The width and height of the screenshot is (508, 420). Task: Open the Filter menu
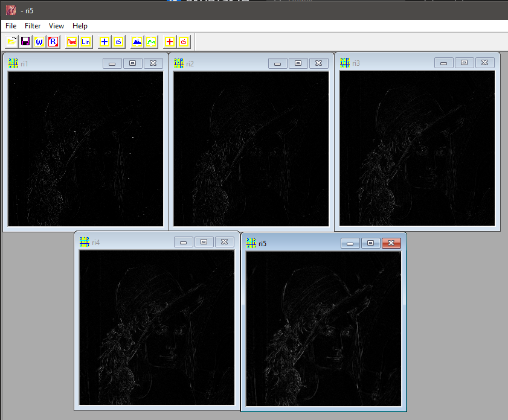(x=33, y=26)
